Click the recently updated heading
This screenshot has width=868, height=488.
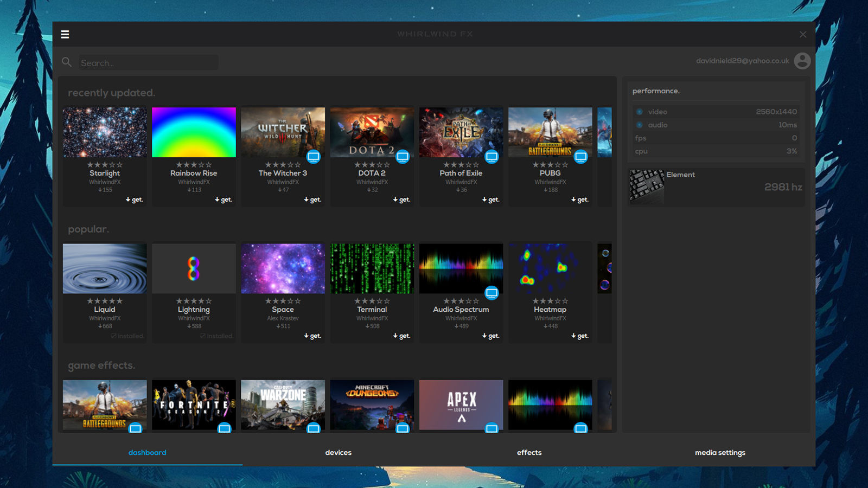pos(111,93)
